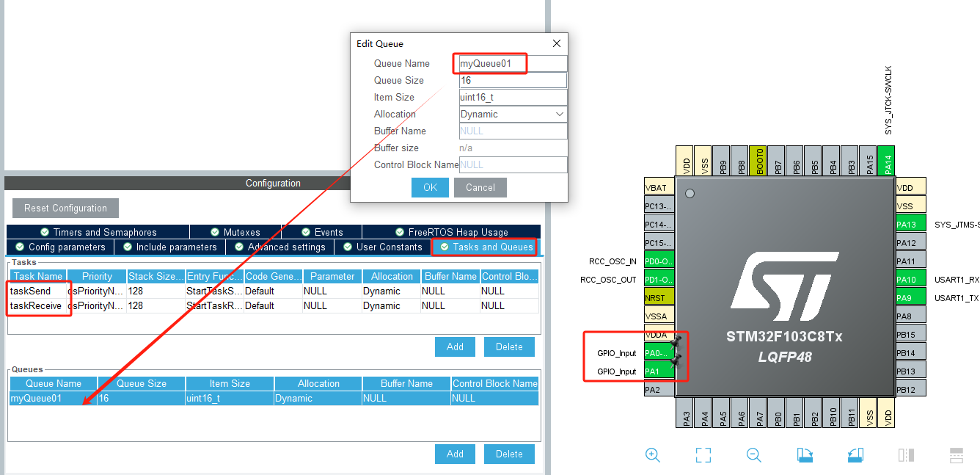Rotate the chip view clockwise
The height and width of the screenshot is (475, 980).
click(x=805, y=455)
